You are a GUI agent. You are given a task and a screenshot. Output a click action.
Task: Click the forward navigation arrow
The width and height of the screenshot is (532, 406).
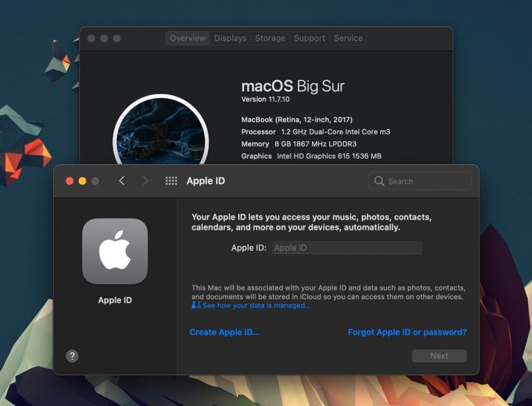pyautogui.click(x=145, y=181)
